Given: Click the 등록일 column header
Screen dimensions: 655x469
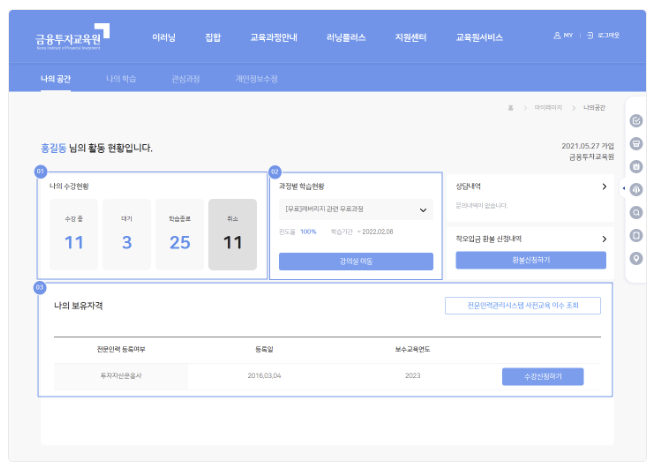Looking at the screenshot, I should (x=264, y=349).
